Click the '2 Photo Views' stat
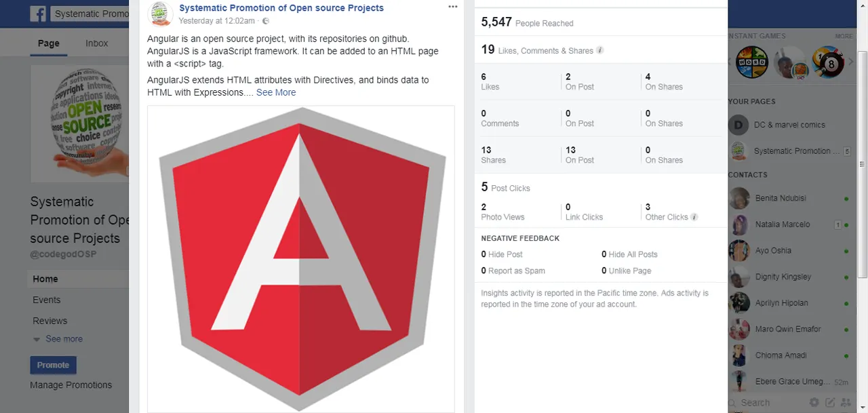Viewport: 868px width, 413px height. [x=502, y=212]
